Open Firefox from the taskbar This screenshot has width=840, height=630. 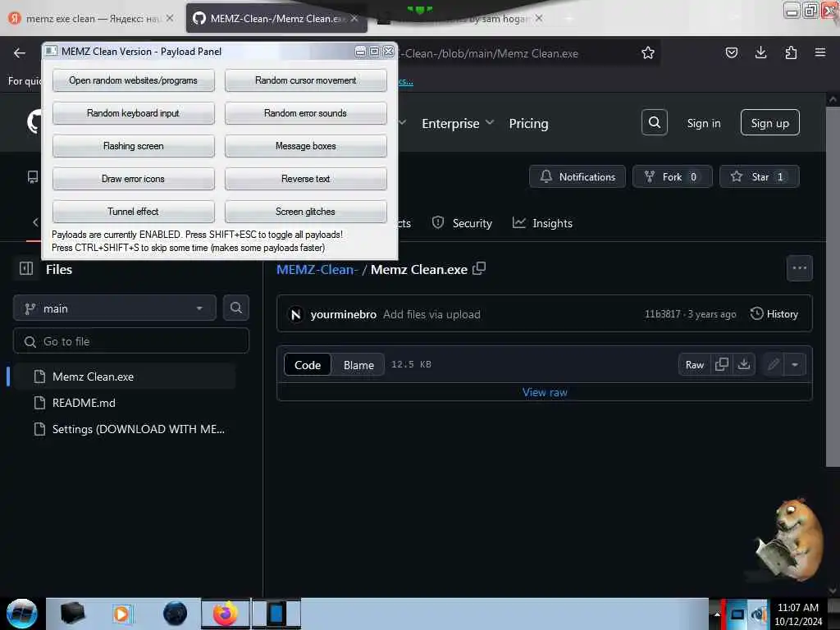click(x=225, y=614)
